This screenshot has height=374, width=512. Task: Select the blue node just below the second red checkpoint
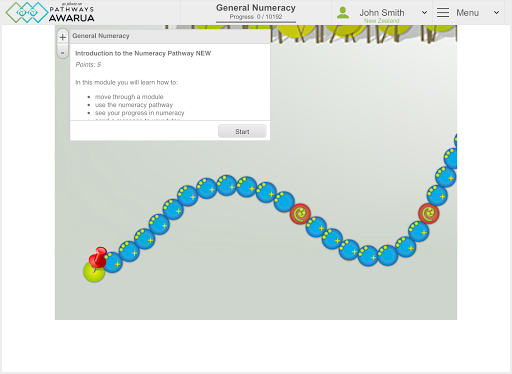point(419,231)
